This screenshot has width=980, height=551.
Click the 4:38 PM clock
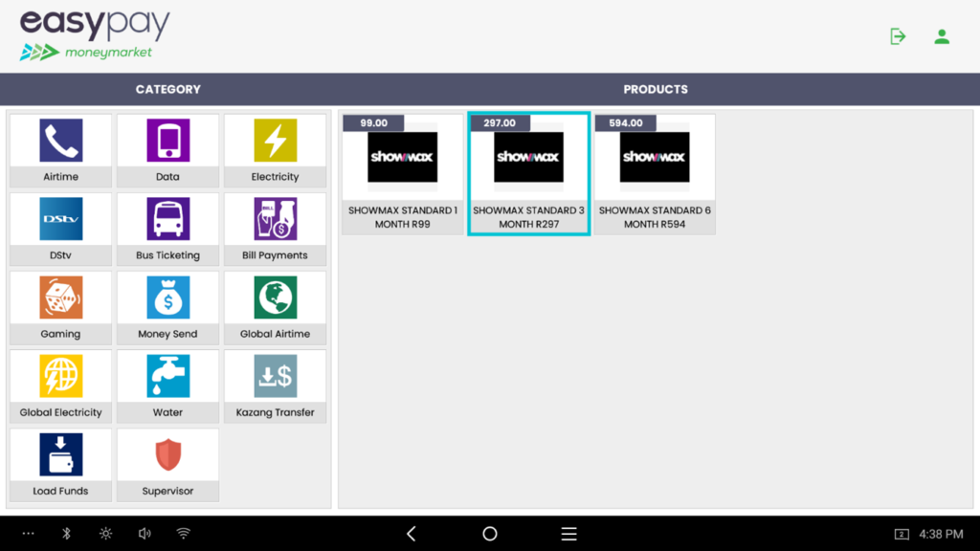pos(941,534)
